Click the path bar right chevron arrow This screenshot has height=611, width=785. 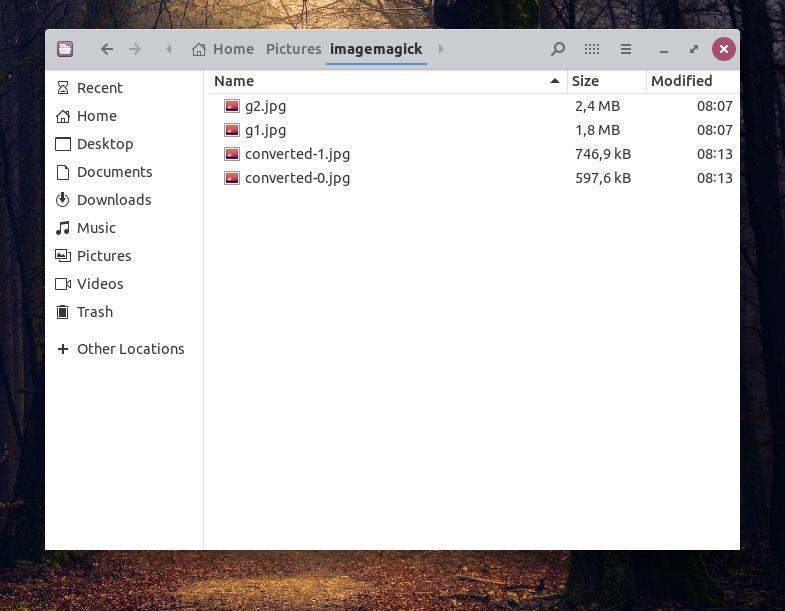pos(441,49)
